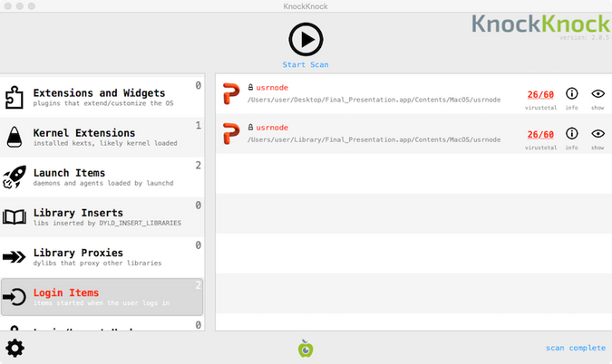This screenshot has height=364, width=612.
Task: Show Desktop usrnode in Finder via eye icon
Action: pyautogui.click(x=598, y=93)
